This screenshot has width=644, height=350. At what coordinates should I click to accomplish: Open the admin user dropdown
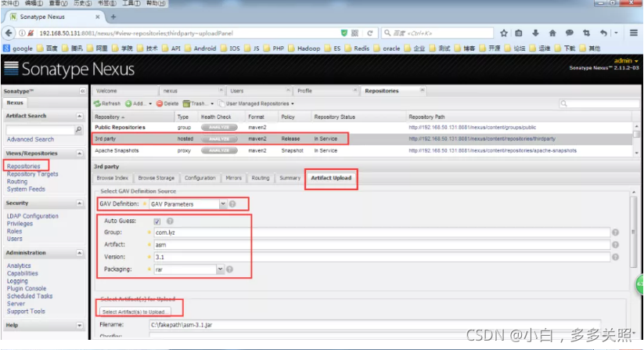point(626,61)
